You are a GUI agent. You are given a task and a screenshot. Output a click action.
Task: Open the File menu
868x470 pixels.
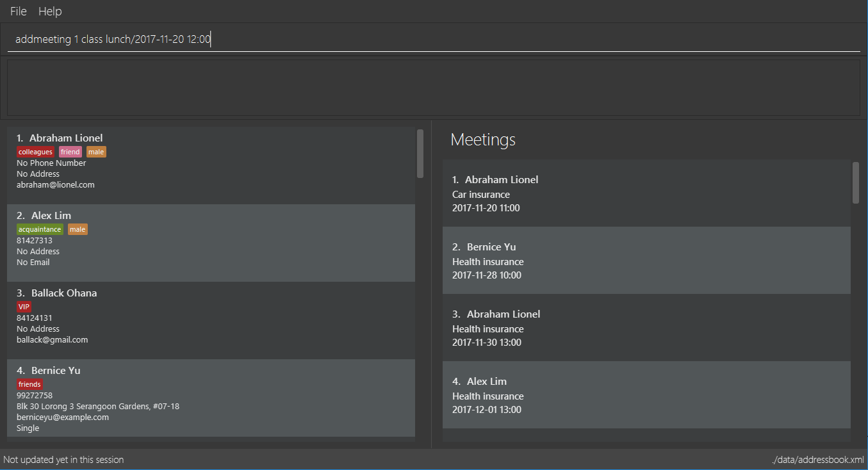[x=19, y=12]
